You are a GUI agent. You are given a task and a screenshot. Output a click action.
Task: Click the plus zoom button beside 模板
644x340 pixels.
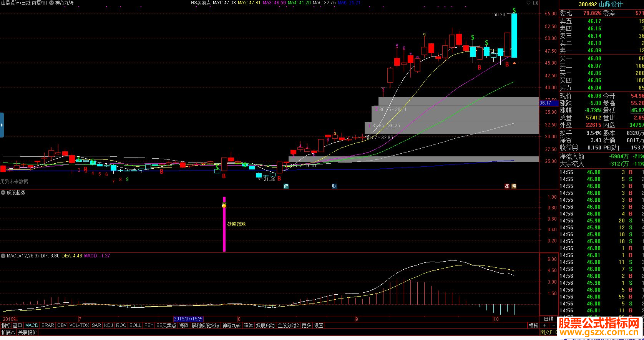tap(544, 325)
